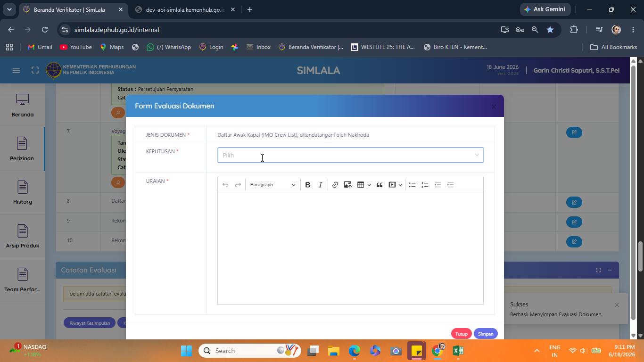The width and height of the screenshot is (644, 362).
Task: Insert an image via editor toolbar
Action: pyautogui.click(x=347, y=185)
